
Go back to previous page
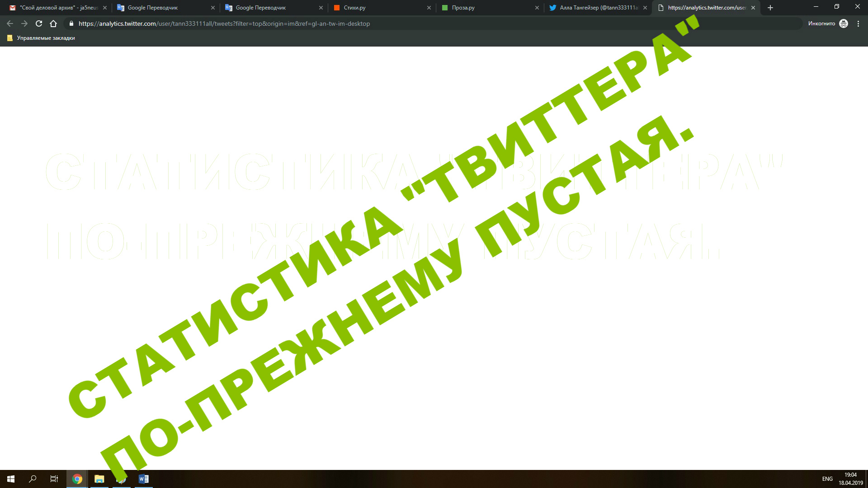point(10,23)
